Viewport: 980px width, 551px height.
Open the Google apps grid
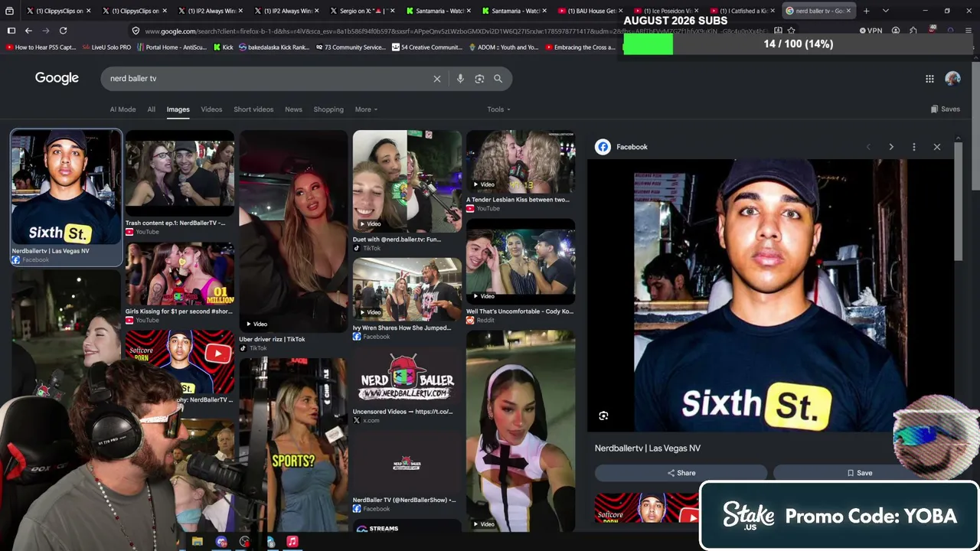[x=929, y=78]
